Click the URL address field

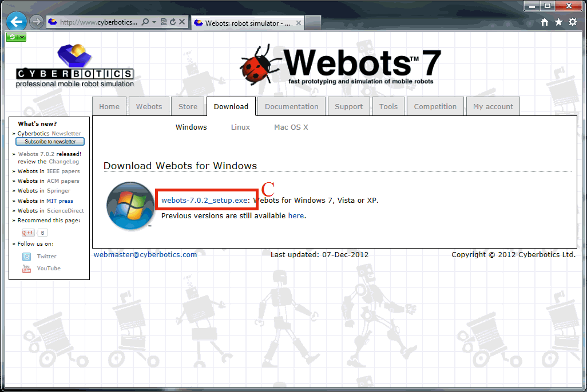point(98,22)
